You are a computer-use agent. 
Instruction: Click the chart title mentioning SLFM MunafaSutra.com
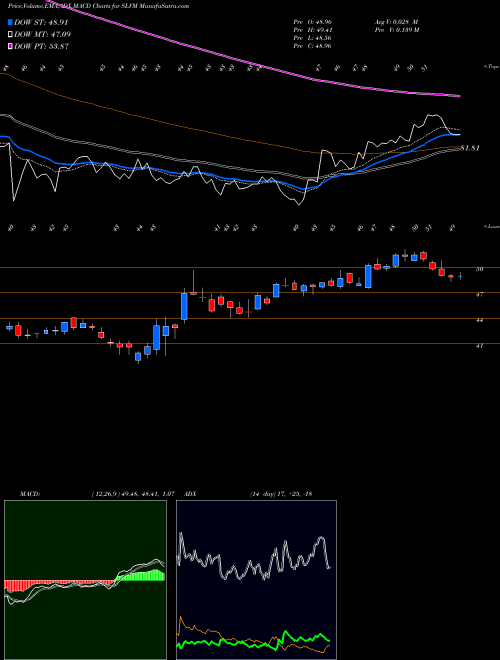98,6
